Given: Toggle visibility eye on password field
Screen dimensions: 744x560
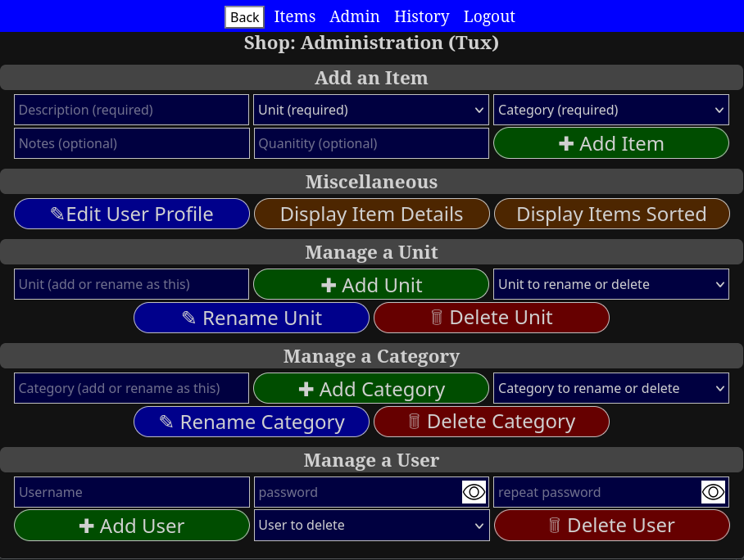Looking at the screenshot, I should pos(474,492).
